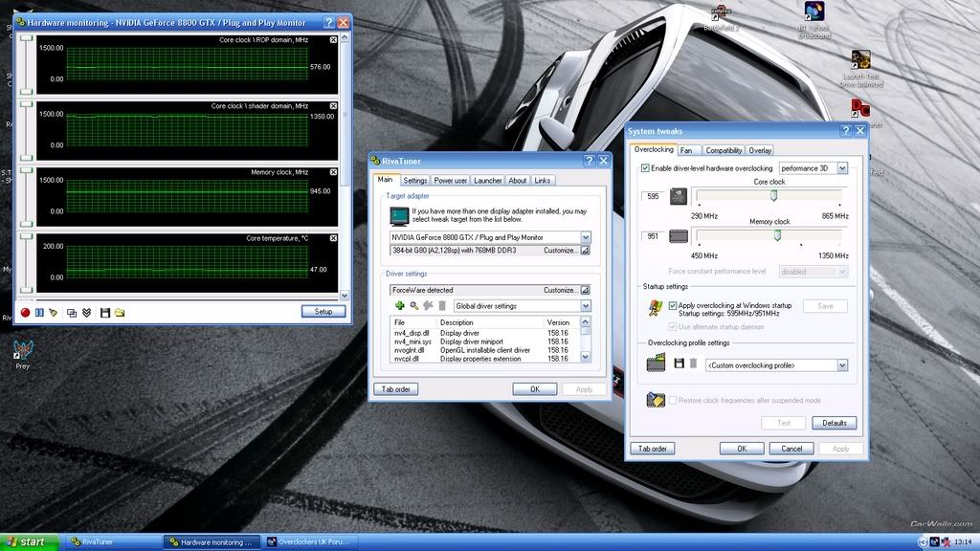980x551 pixels.
Task: Open the NVIDIA GeForce 8800 GTX adapter dropdown
Action: point(586,237)
